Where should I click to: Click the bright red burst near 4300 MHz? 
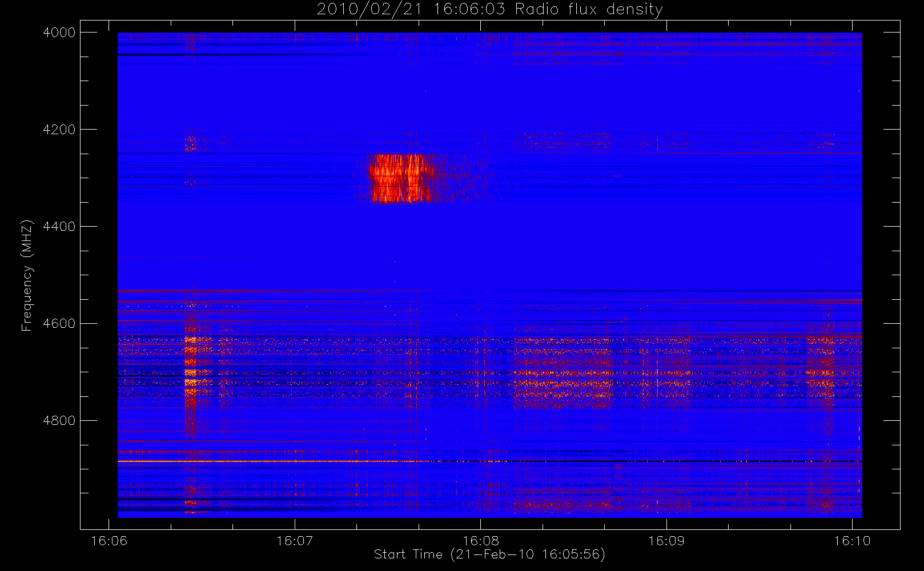[400, 178]
